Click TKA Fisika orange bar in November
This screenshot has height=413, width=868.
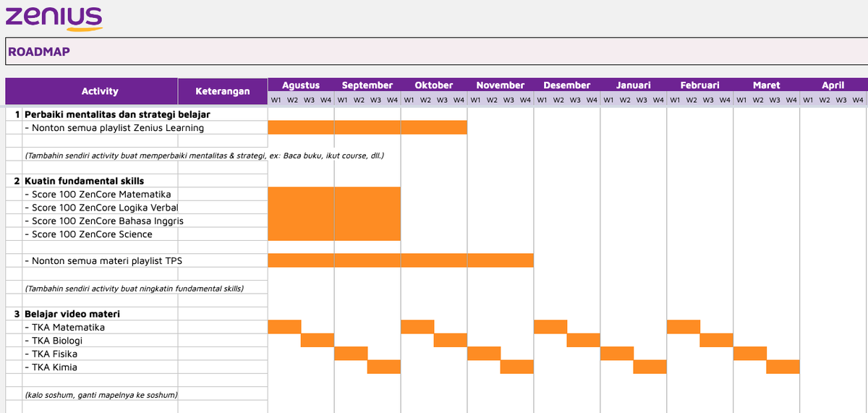(484, 354)
